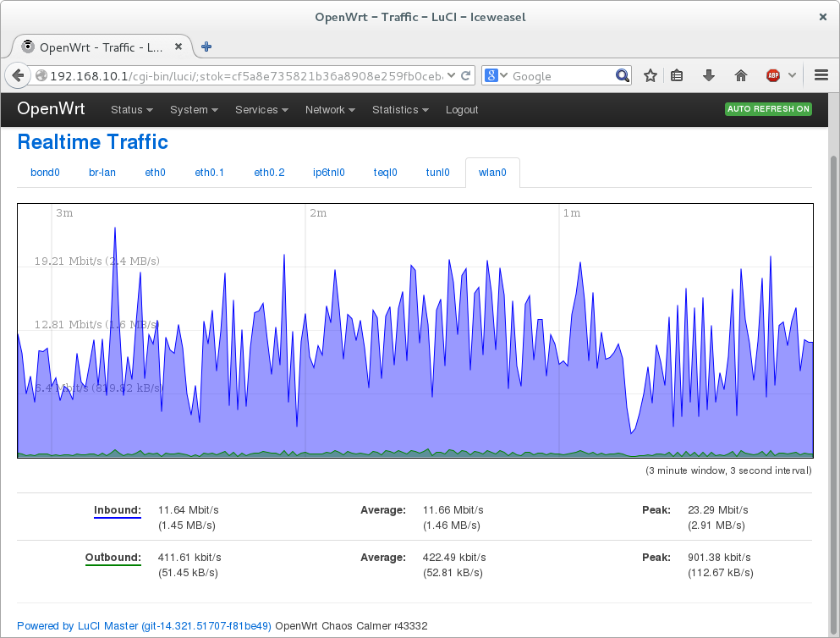Switch to the eth0.1 interface tab
Screen dimensions: 840x638
click(210, 173)
